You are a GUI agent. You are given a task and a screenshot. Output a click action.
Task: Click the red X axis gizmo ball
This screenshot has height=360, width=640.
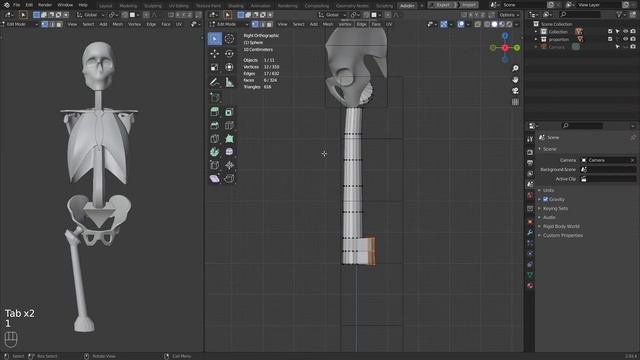point(505,48)
